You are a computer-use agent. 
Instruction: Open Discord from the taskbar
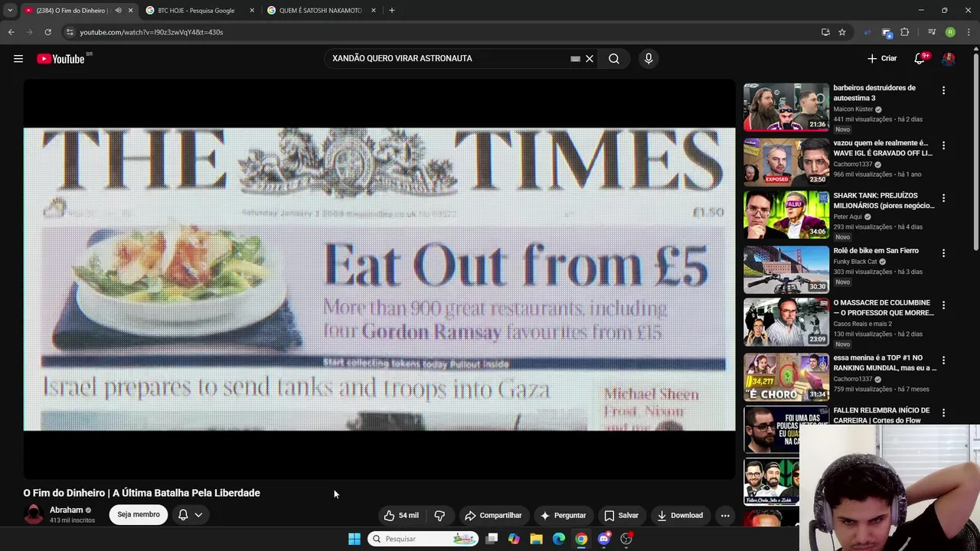point(604,539)
